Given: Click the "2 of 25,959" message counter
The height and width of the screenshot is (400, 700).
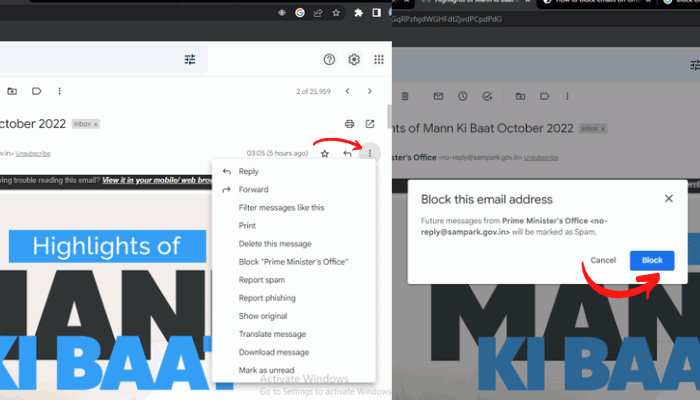Looking at the screenshot, I should point(313,92).
